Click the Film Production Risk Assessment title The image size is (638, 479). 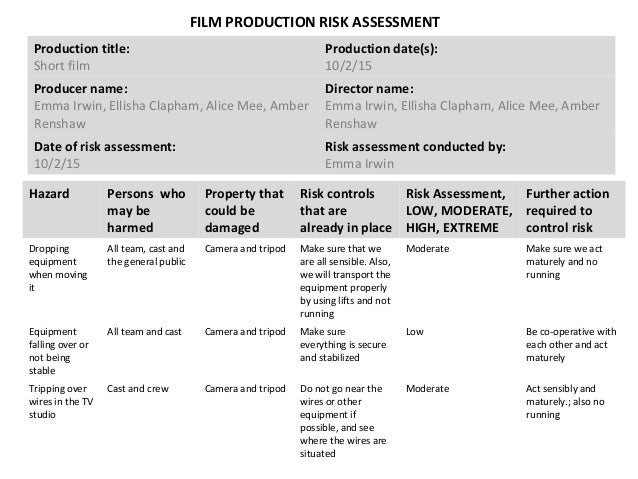(315, 21)
